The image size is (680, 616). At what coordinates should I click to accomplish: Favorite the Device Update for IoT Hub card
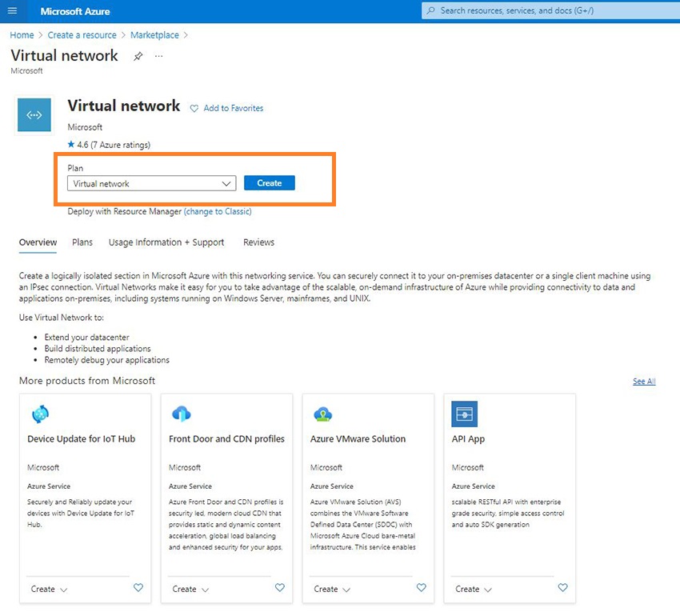(x=138, y=588)
